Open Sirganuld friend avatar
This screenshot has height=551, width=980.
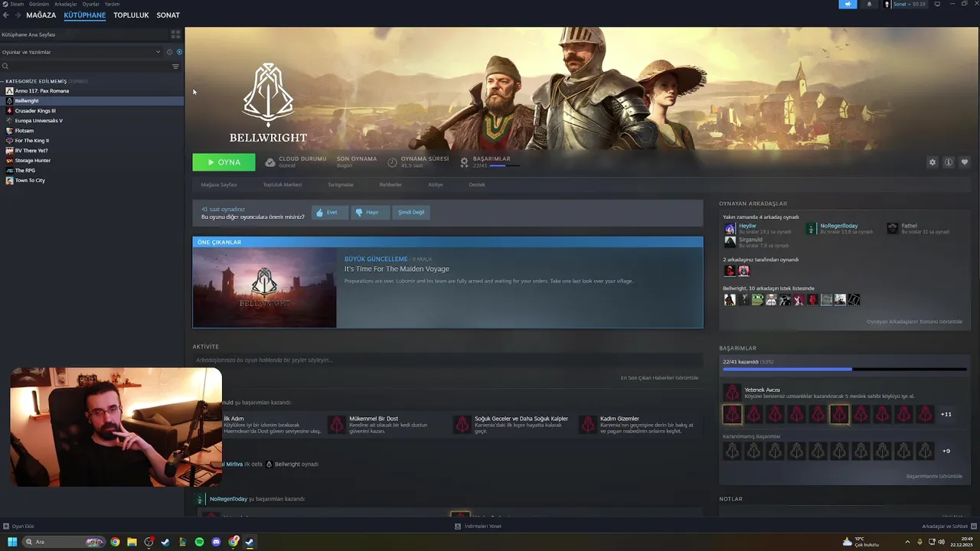click(x=730, y=242)
